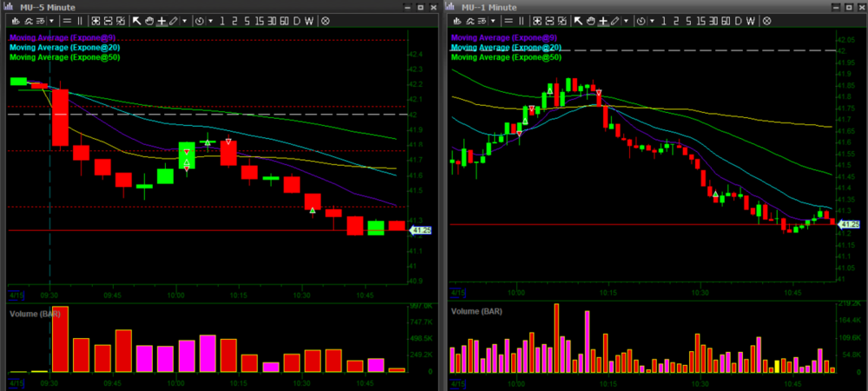Expand the clock dropdown arrow in 1 Minute chart
This screenshot has width=868, height=391.
pos(651,20)
